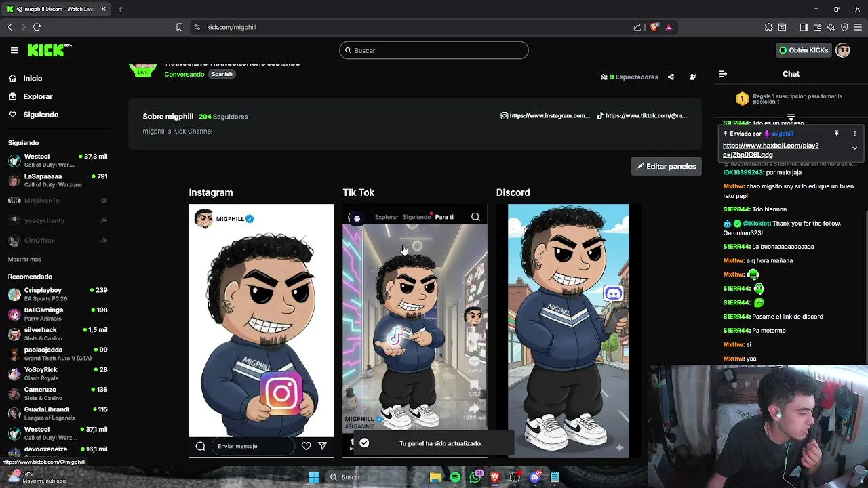
Task: Open the Windows Start menu
Action: (x=314, y=477)
